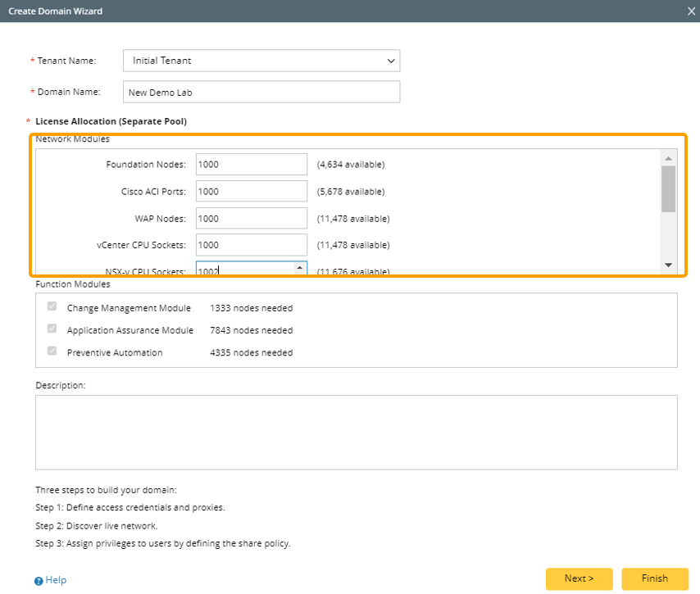This screenshot has height=594, width=700.
Task: Close the Create Domain Wizard dialog
Action: (691, 11)
